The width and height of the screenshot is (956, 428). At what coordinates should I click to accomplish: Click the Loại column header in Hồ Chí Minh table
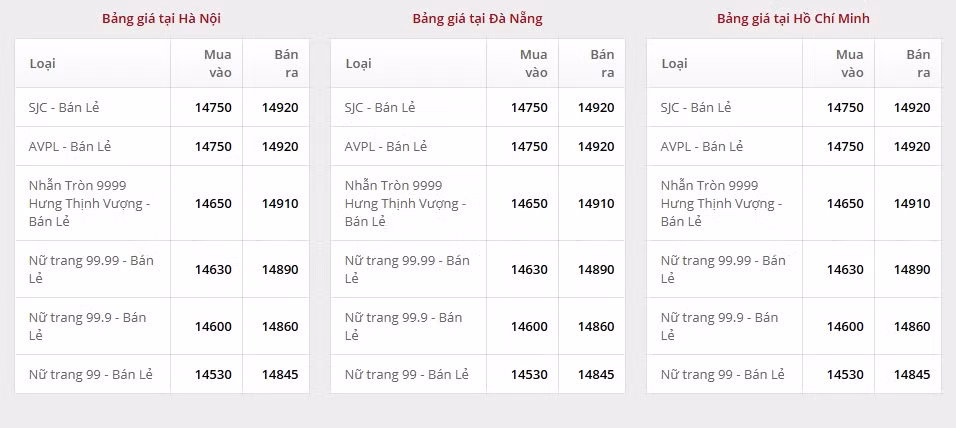[674, 63]
